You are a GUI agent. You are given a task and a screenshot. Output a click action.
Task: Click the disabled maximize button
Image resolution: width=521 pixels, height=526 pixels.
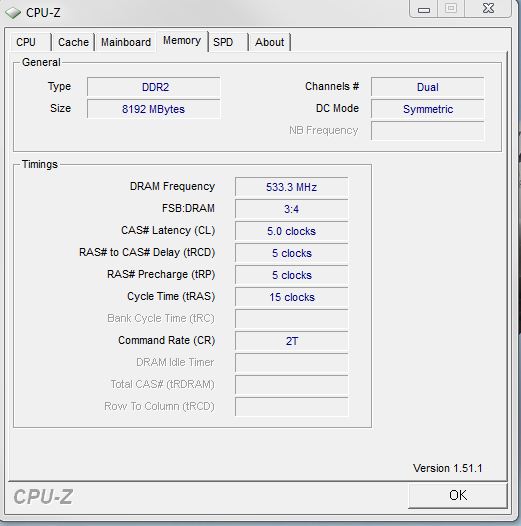(x=451, y=9)
